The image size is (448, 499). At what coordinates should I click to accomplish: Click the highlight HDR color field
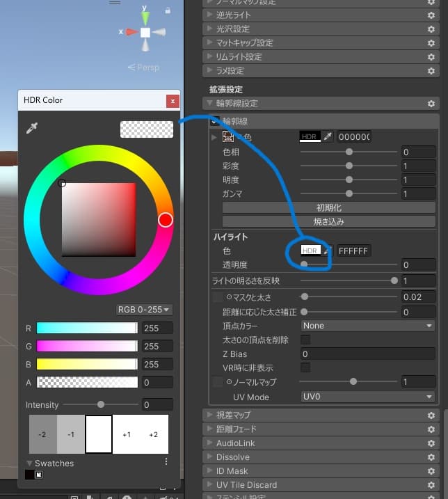[310, 251]
